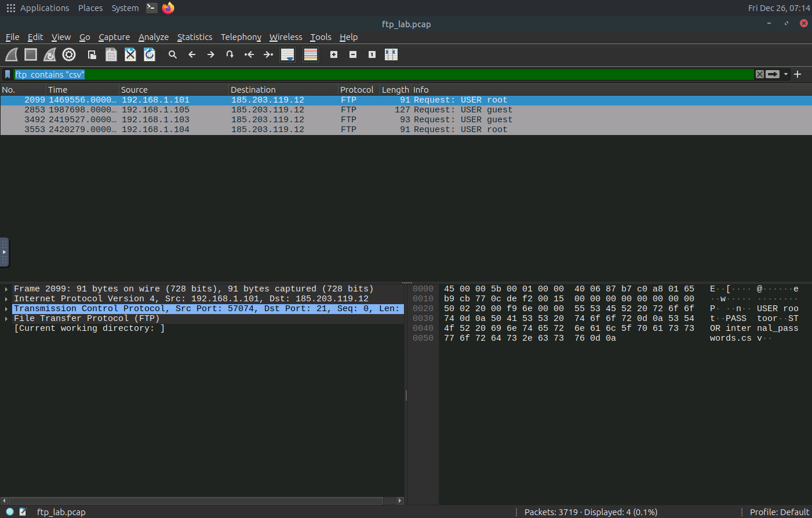This screenshot has height=518, width=812.
Task: Click the Reload capture file icon
Action: point(150,54)
